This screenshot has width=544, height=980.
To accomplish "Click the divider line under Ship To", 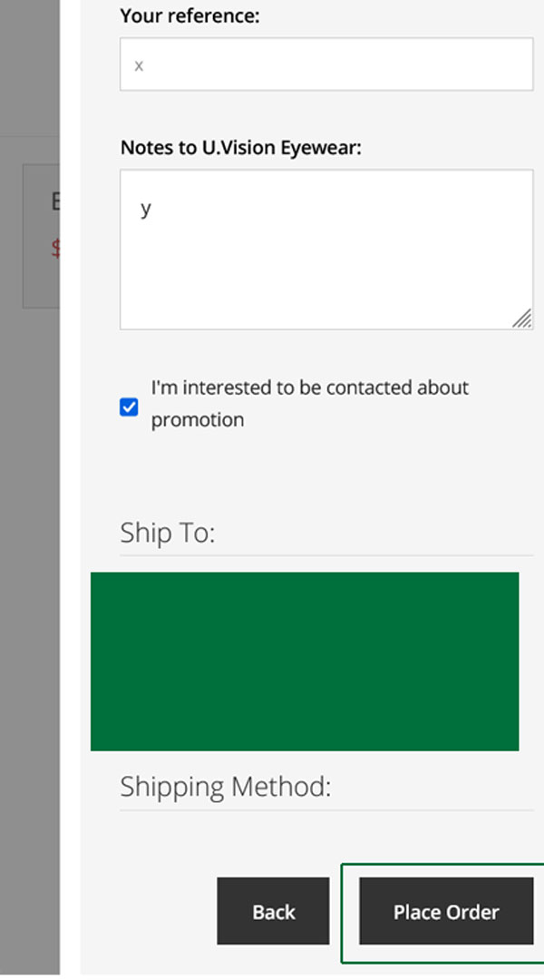I will (x=326, y=555).
